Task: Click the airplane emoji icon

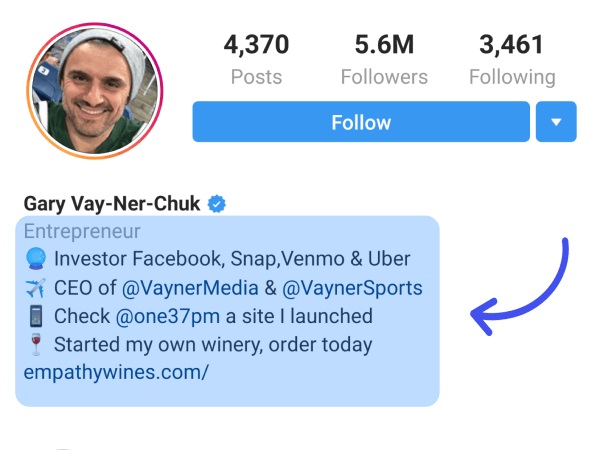Action: pos(36,288)
